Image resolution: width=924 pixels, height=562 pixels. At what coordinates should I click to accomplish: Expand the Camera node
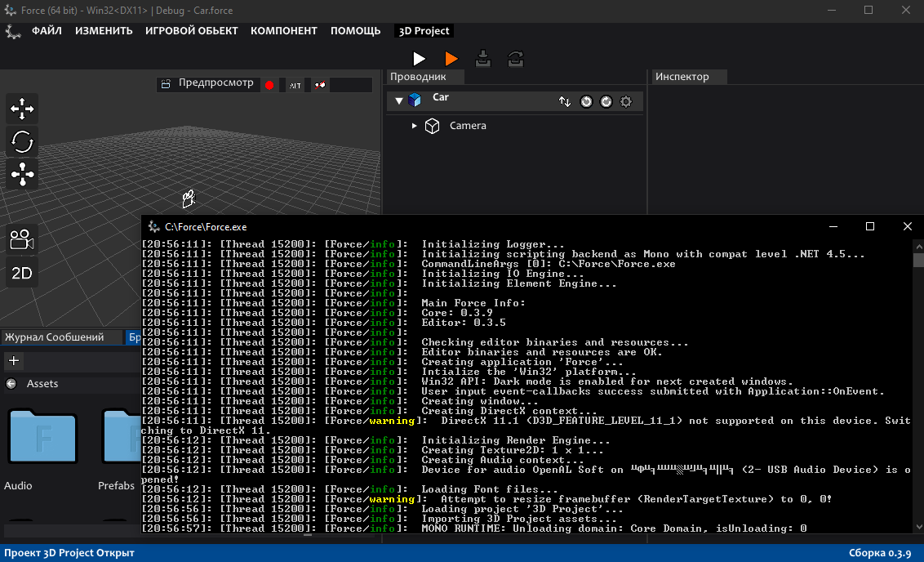414,125
